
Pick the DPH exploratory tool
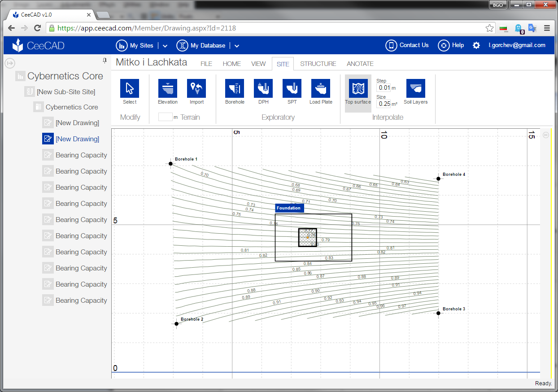coord(263,88)
